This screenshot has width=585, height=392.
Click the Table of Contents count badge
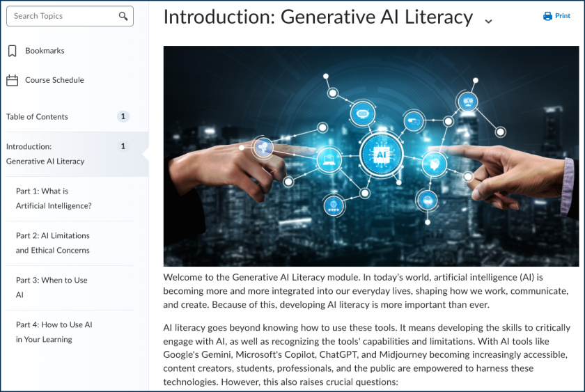pos(123,117)
